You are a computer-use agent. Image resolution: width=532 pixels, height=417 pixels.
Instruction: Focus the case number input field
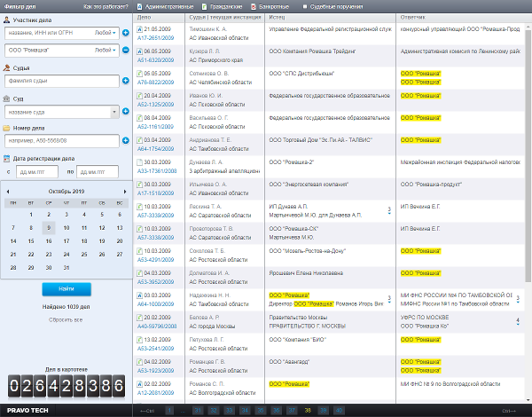[x=62, y=140]
